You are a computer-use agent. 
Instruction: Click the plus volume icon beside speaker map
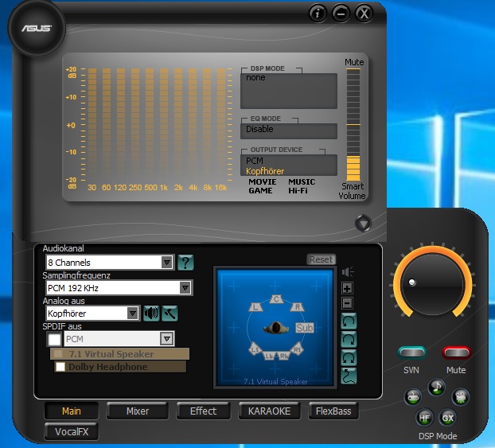[x=347, y=288]
